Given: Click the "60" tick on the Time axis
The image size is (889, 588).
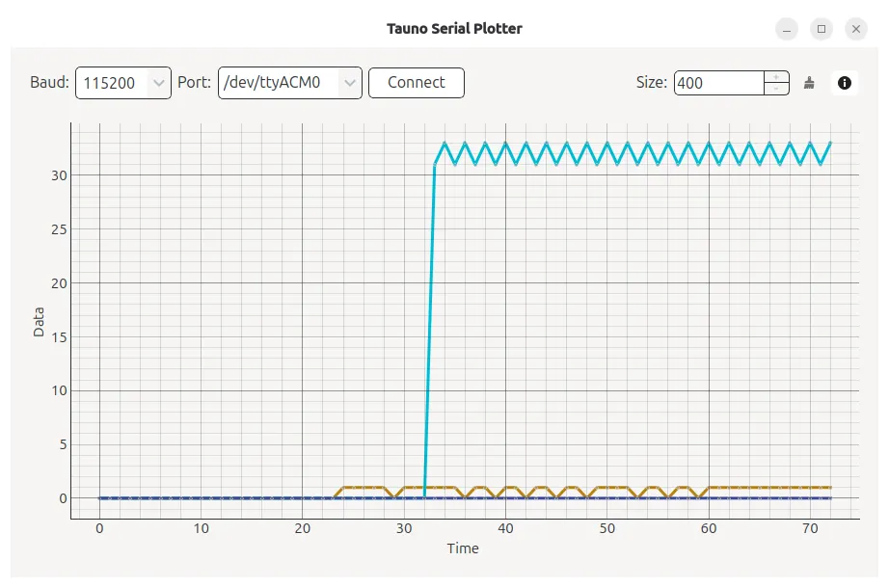Looking at the screenshot, I should pos(708,529).
